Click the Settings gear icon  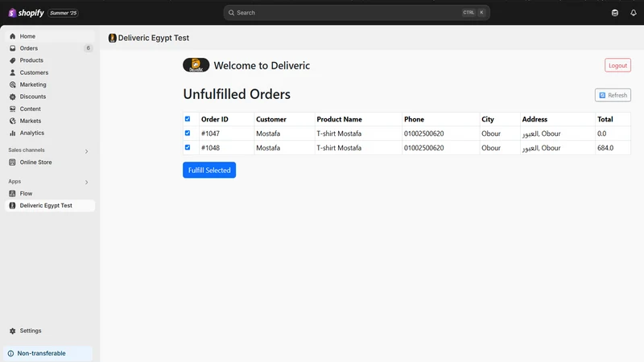point(12,331)
